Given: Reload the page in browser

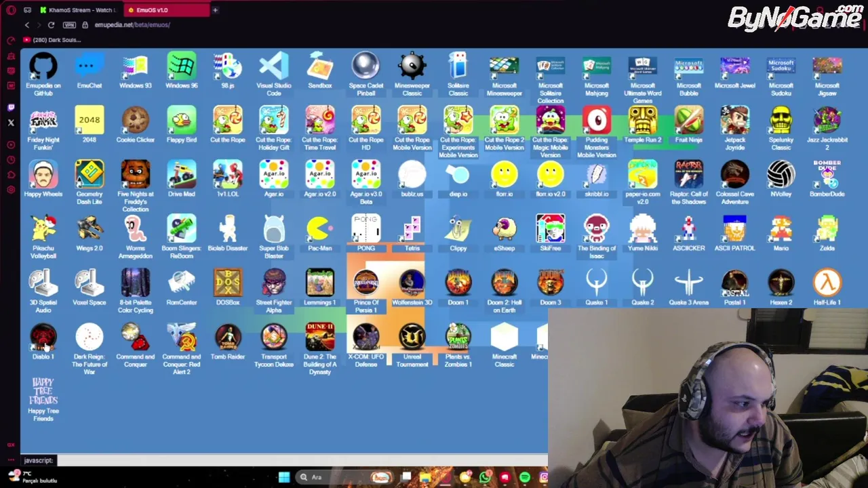Looking at the screenshot, I should pyautogui.click(x=51, y=25).
